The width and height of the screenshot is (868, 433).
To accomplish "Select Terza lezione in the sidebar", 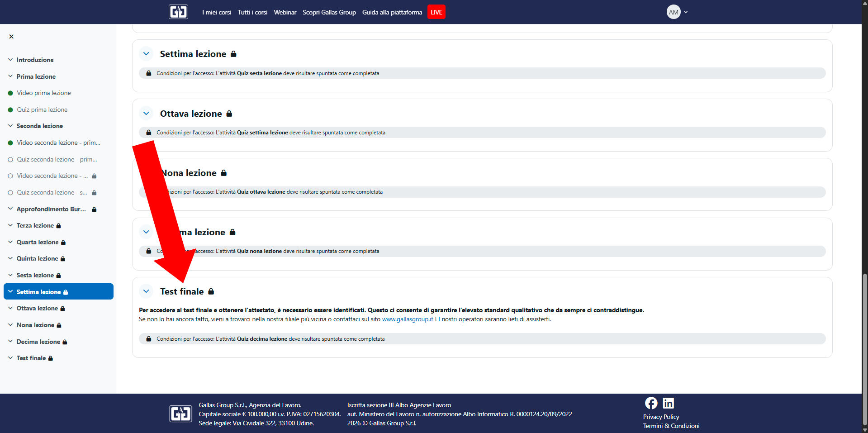I will pyautogui.click(x=35, y=225).
